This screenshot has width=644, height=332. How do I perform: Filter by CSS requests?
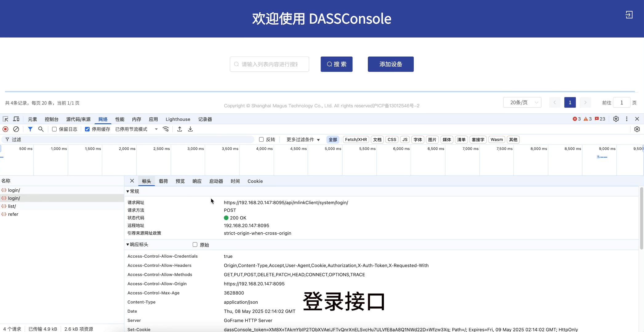point(392,140)
